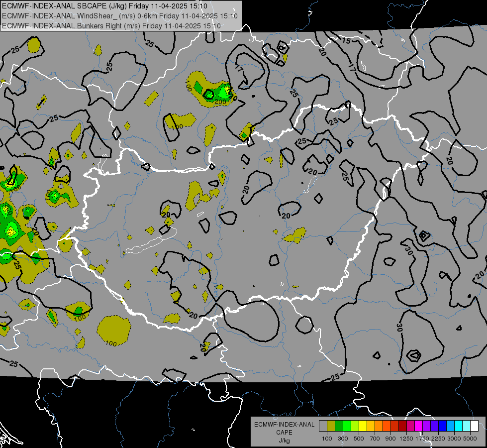Select the purple 1750 J/kg swatch

pos(426,426)
